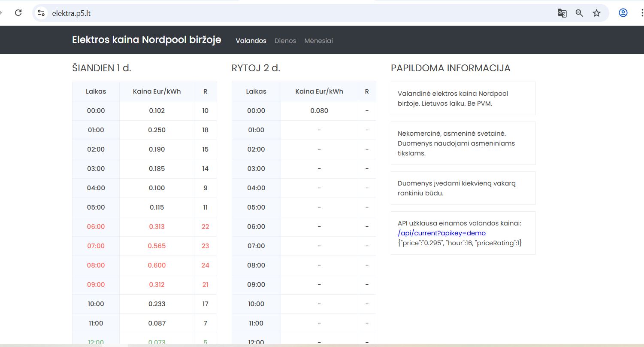644x347 pixels.
Task: Click the Duomenys įvedami kiekvieną vakarą card
Action: tap(463, 188)
